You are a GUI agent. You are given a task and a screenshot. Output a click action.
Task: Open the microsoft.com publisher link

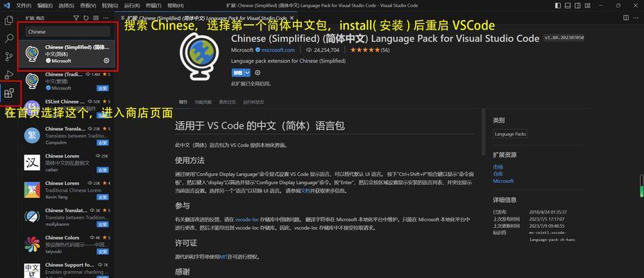pos(278,50)
